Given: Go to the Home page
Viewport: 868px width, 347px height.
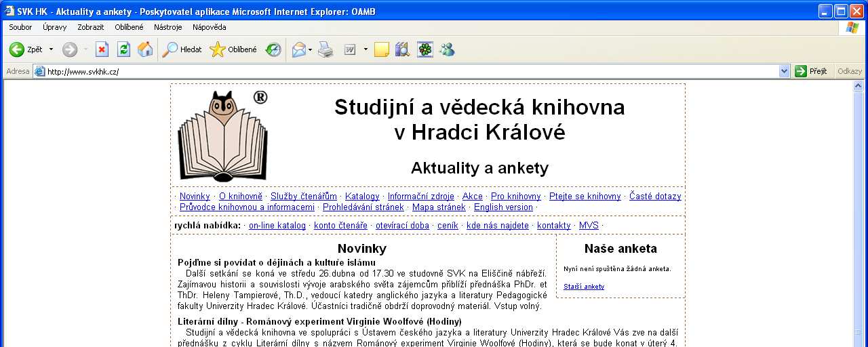Looking at the screenshot, I should 145,49.
